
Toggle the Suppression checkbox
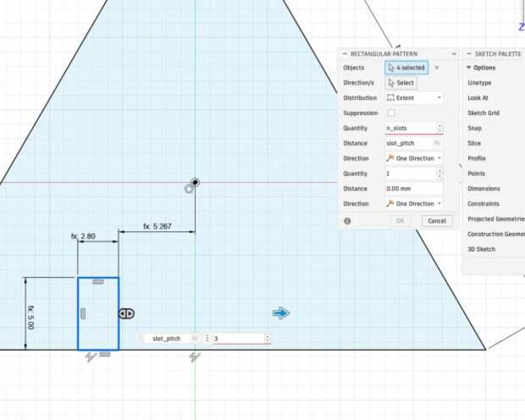[390, 113]
